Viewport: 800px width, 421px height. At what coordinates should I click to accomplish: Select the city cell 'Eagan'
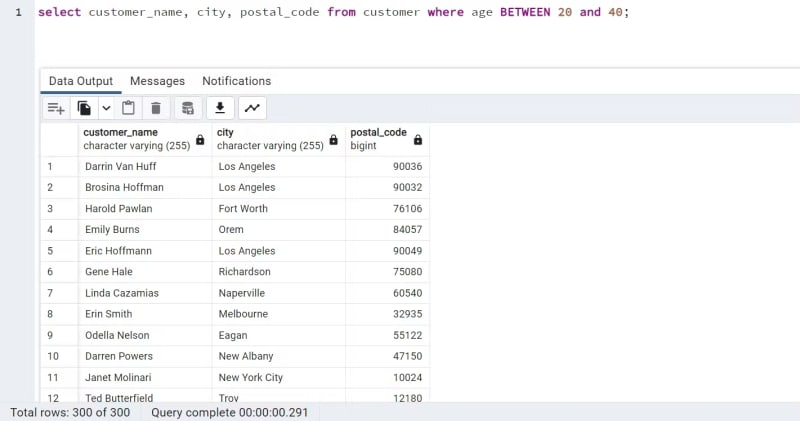point(279,336)
